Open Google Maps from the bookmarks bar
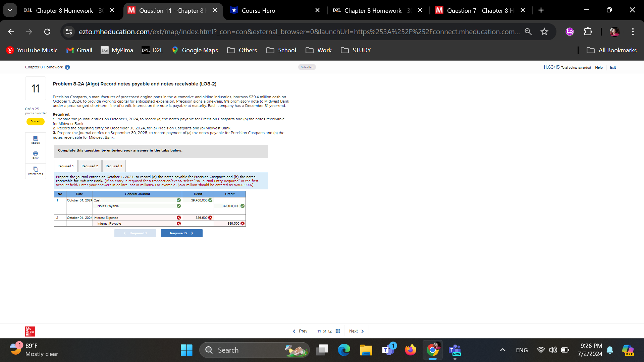The width and height of the screenshot is (644, 362). point(195,50)
